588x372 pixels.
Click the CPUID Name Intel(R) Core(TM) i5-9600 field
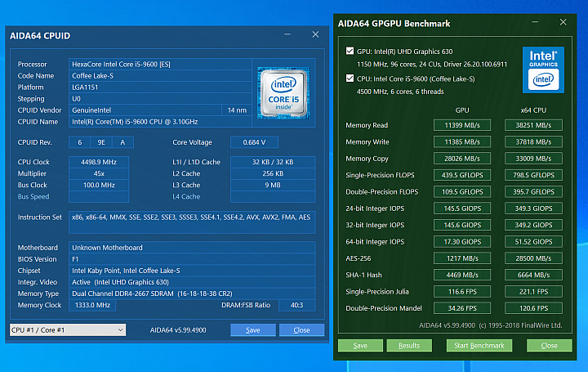(160, 122)
